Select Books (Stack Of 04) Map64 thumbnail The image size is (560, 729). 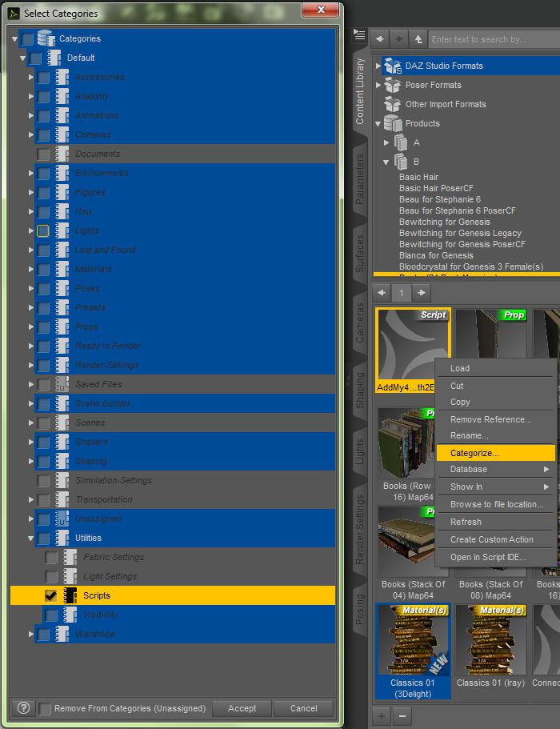click(x=413, y=553)
